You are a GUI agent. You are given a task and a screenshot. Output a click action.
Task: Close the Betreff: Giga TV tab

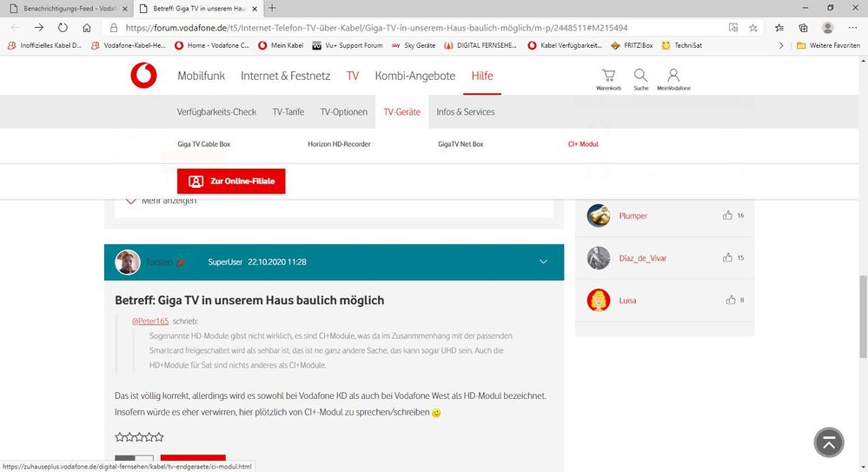pos(255,9)
